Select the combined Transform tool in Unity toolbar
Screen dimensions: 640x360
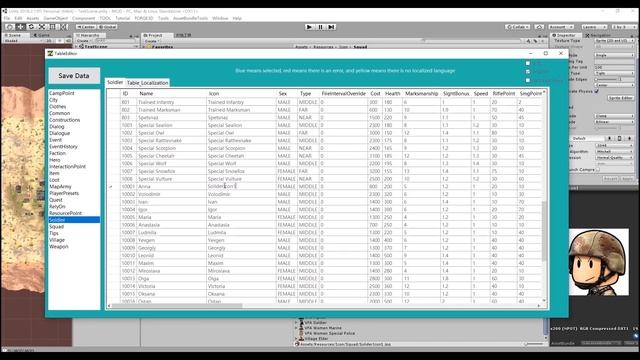[x=64, y=27]
